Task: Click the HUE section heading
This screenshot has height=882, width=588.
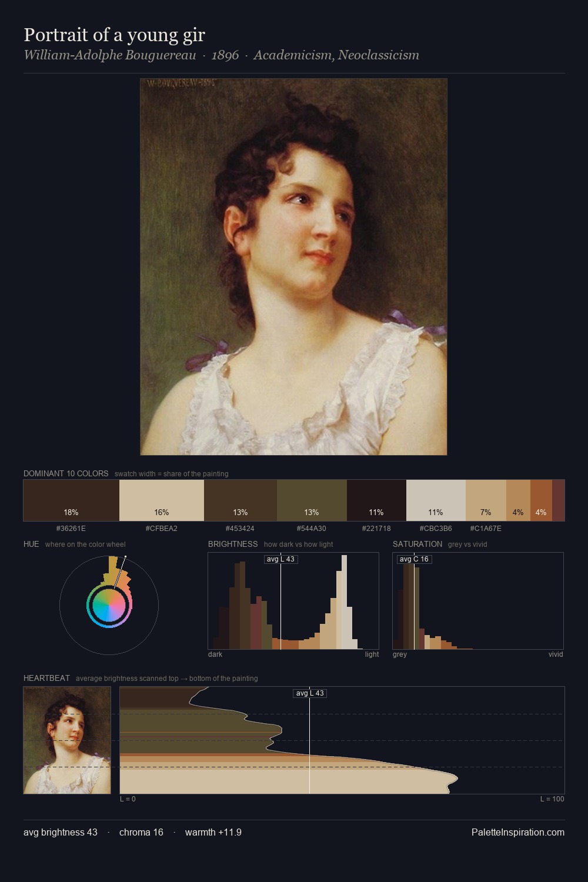Action: click(31, 544)
